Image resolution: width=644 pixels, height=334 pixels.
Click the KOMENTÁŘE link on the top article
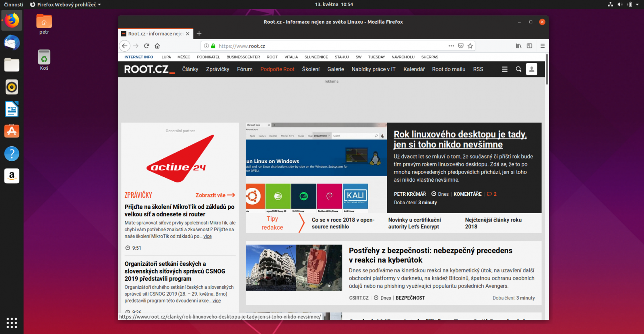[x=468, y=194]
